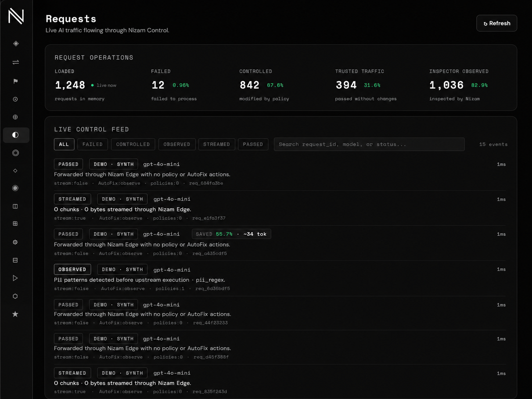532x399 pixels.
Task: Click the 15 events counter
Action: (493, 144)
